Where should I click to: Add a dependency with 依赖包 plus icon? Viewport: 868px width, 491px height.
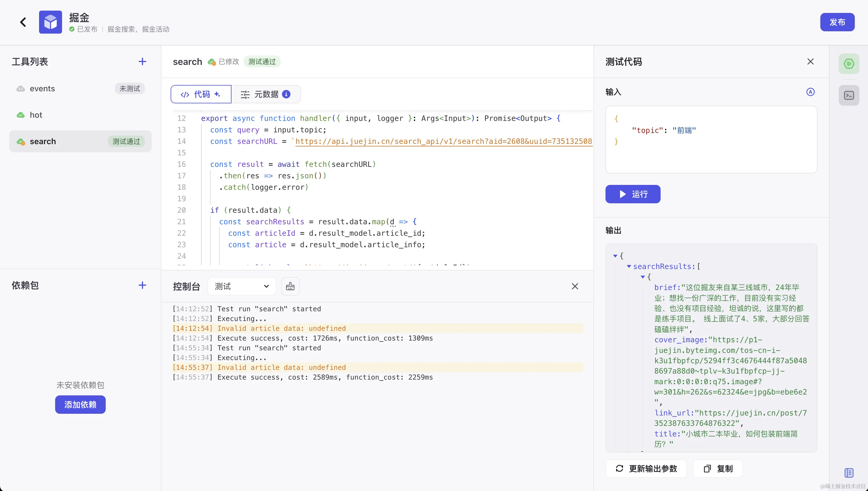(142, 285)
